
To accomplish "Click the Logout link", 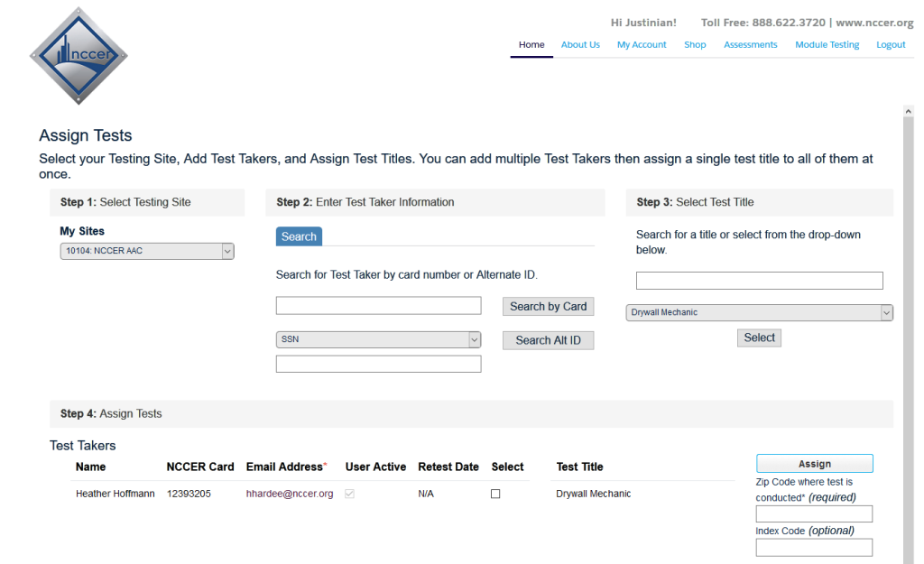I will [891, 45].
